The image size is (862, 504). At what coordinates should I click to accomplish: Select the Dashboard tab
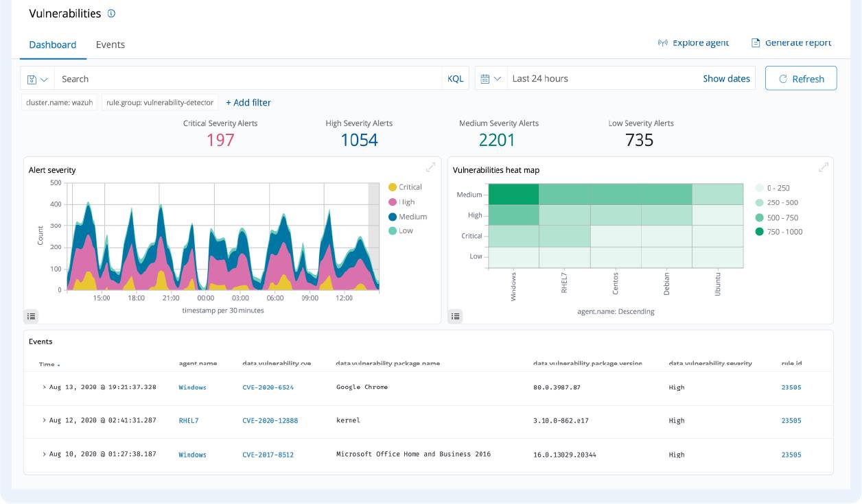pos(52,45)
